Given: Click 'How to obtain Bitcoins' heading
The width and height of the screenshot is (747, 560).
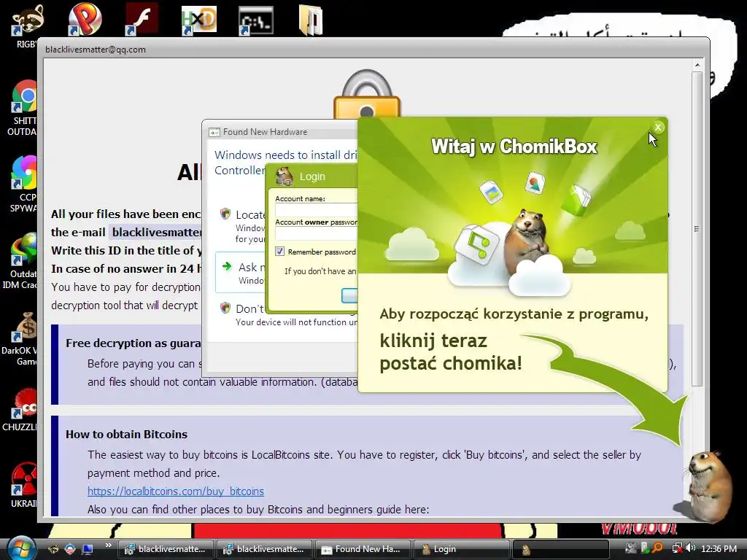Looking at the screenshot, I should click(126, 435).
